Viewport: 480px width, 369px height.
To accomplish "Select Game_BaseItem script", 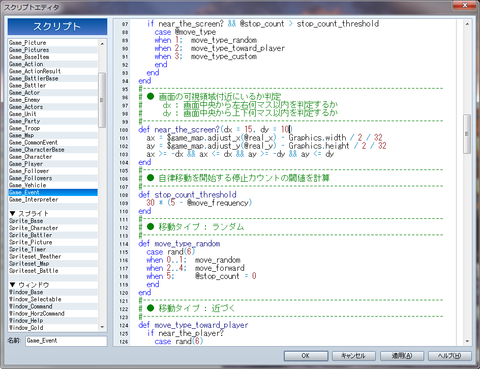I will pos(53,57).
